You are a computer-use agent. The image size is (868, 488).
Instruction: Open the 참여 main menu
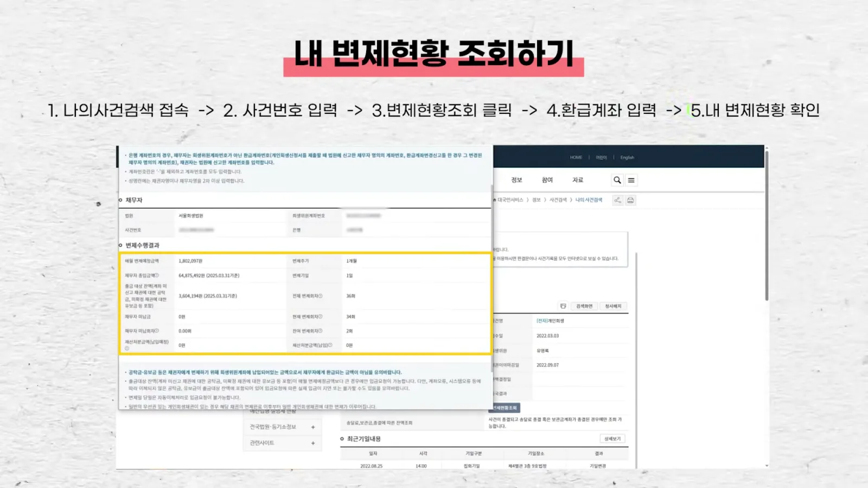coord(547,180)
